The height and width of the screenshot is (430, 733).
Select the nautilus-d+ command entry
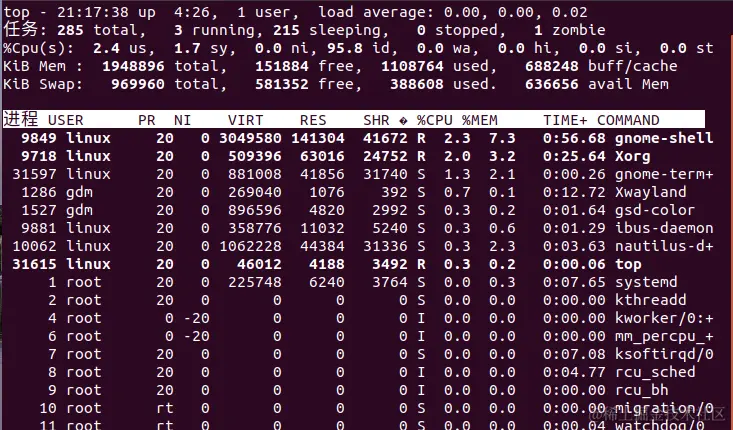[x=664, y=246]
